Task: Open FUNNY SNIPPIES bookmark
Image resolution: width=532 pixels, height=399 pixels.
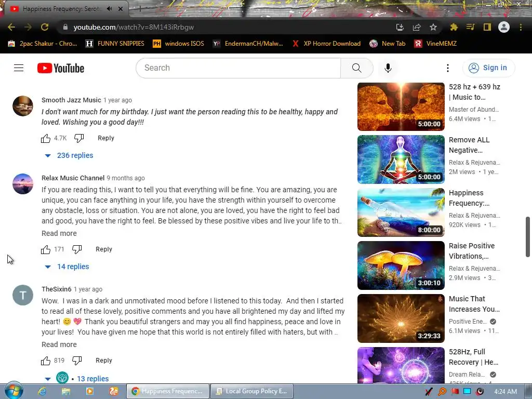Action: pos(115,44)
